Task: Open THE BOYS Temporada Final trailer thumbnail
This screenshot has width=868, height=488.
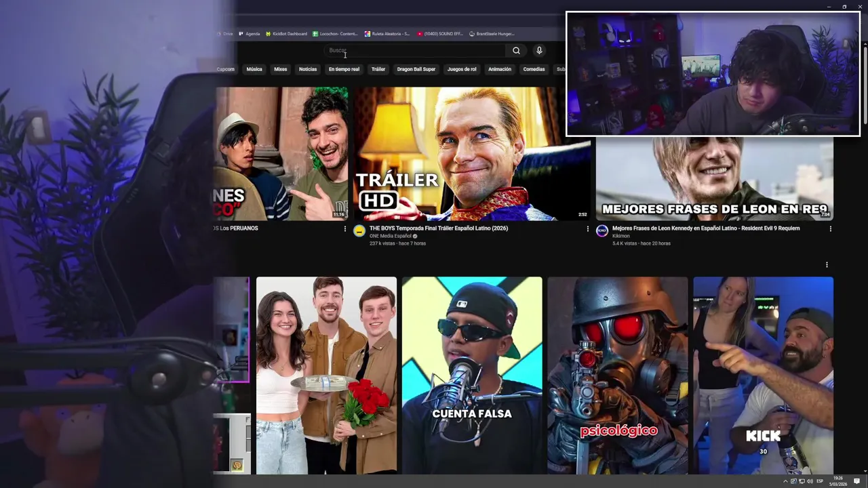Action: [x=472, y=153]
